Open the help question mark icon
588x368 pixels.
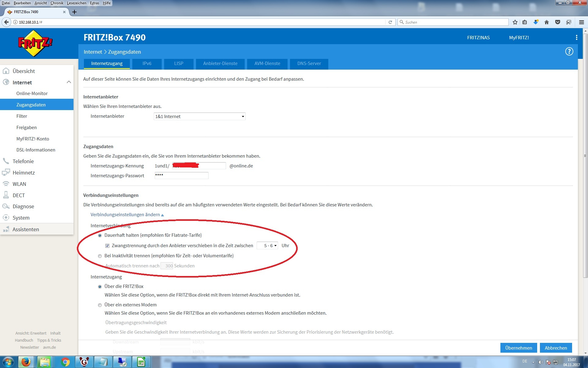(569, 52)
